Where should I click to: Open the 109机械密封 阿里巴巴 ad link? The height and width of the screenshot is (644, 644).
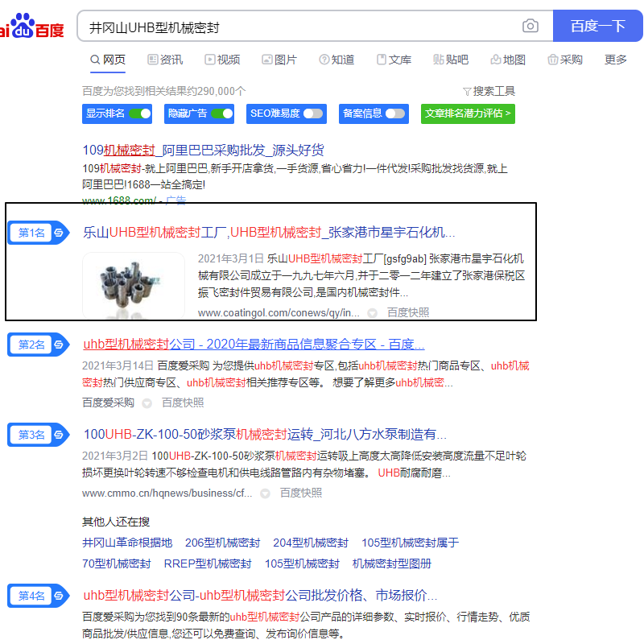click(204, 151)
